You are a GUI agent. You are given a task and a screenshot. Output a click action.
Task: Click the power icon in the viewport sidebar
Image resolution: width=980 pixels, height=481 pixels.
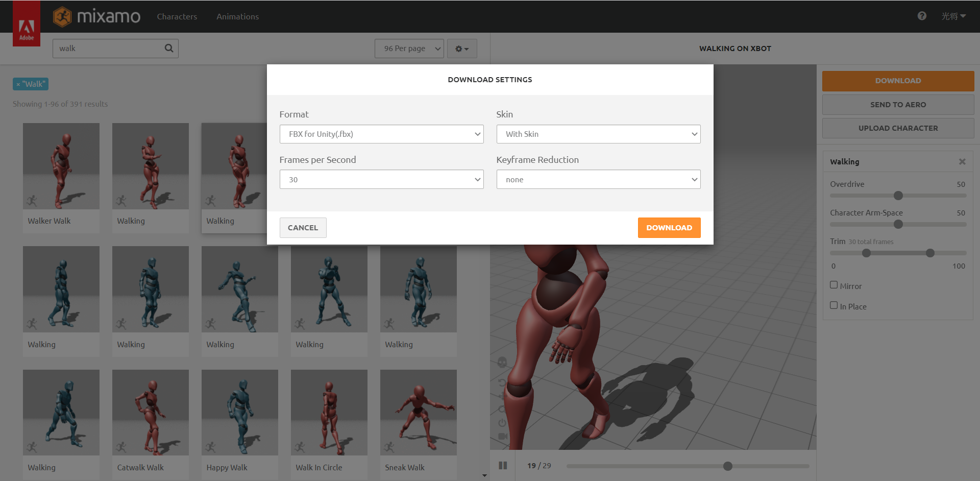click(x=503, y=422)
